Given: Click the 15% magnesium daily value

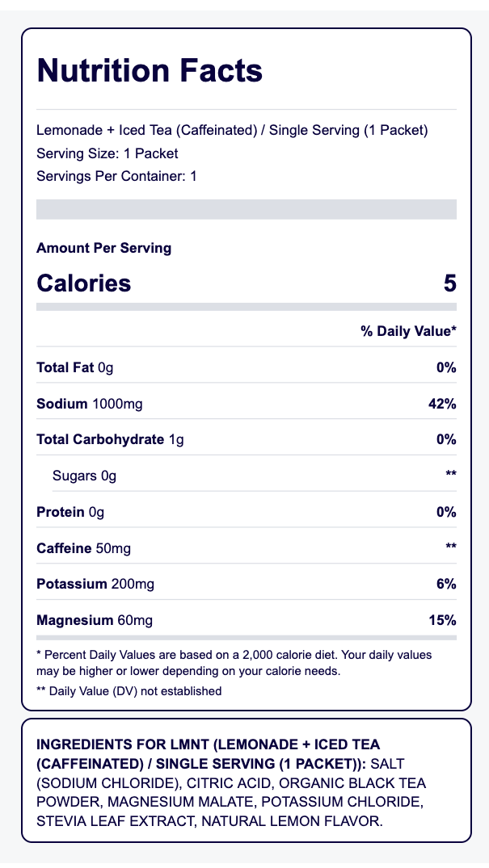Looking at the screenshot, I should point(442,621).
